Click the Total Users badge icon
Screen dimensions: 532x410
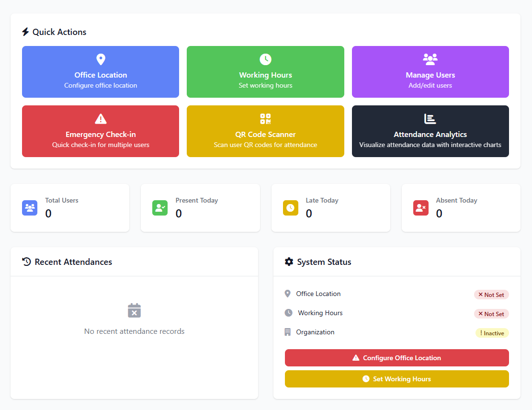pyautogui.click(x=29, y=207)
